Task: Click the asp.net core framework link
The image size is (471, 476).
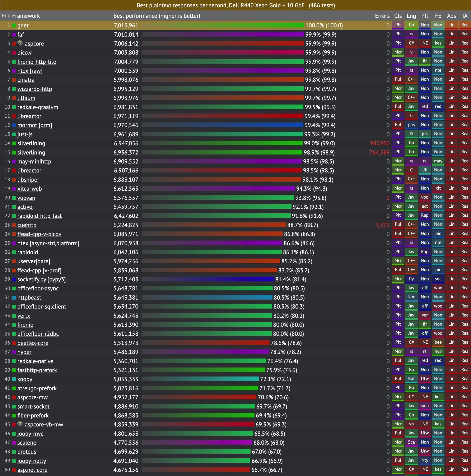Action: (32, 470)
